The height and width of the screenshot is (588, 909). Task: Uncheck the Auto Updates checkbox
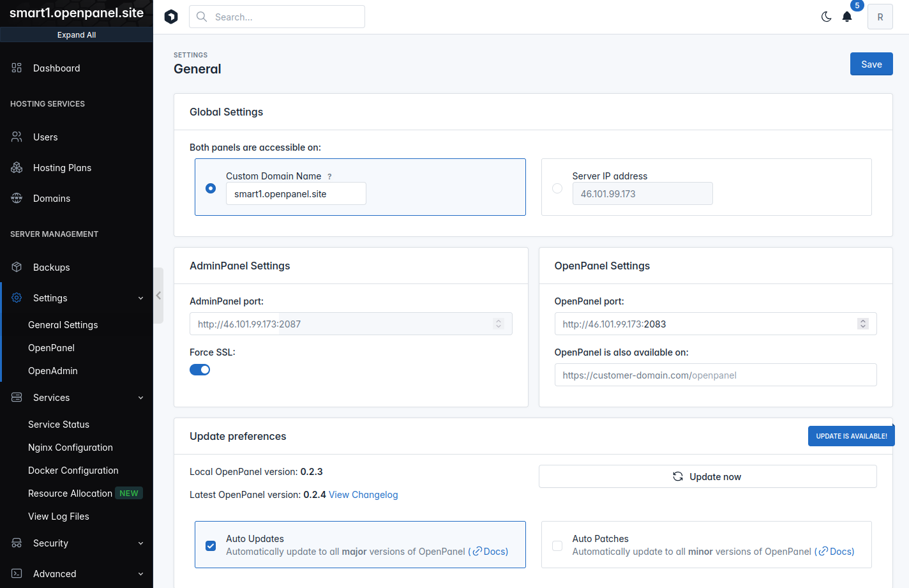tap(211, 546)
